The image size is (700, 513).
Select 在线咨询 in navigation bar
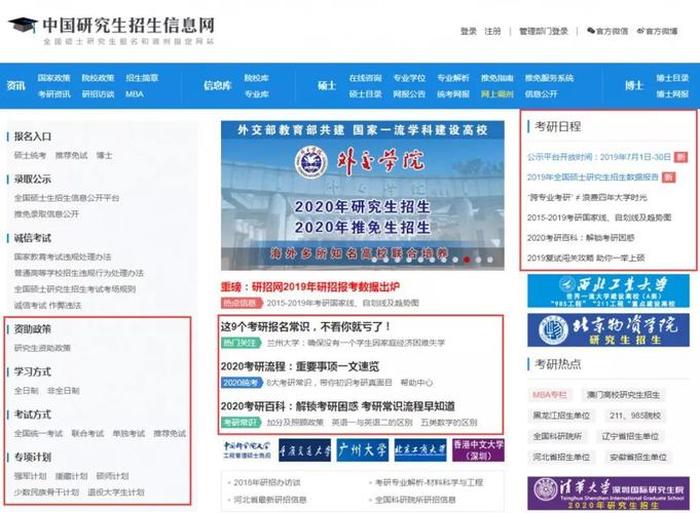365,78
